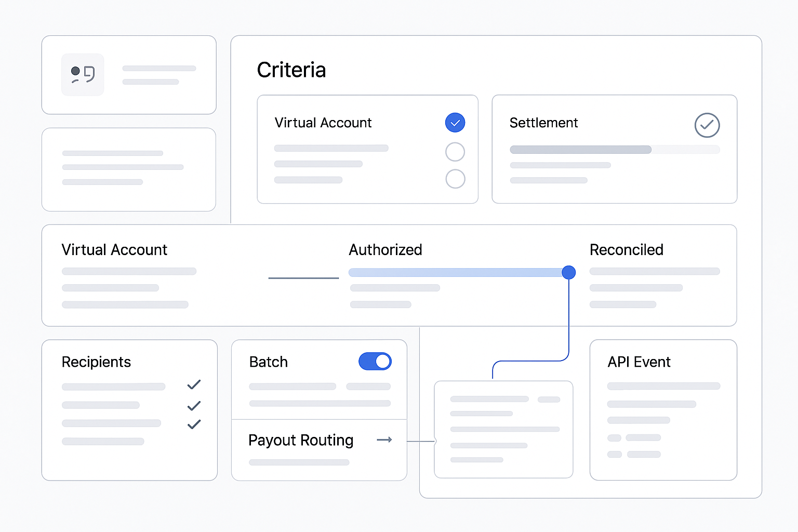Toggle the Batch switch off
The width and height of the screenshot is (798, 532).
click(375, 361)
